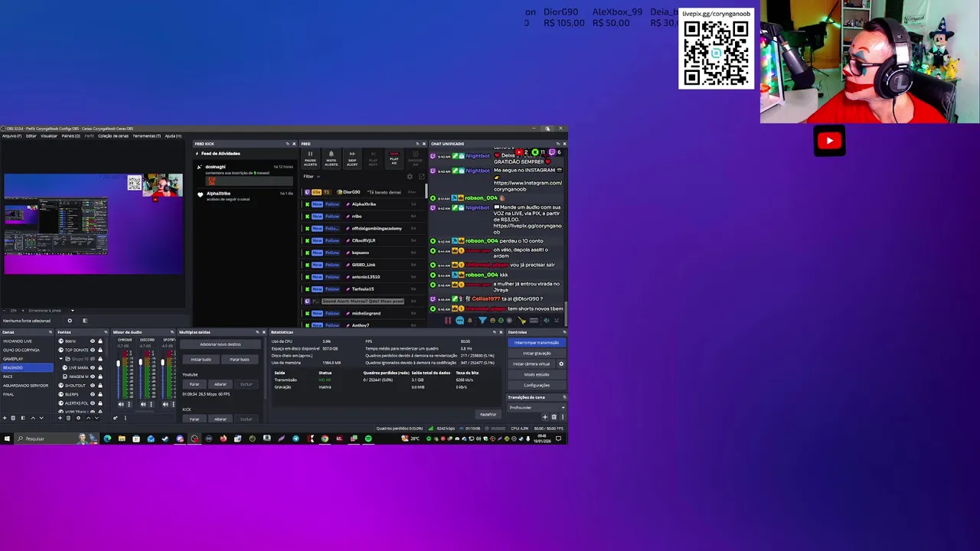
Task: Open the Feed settings gear
Action: pyautogui.click(x=410, y=177)
